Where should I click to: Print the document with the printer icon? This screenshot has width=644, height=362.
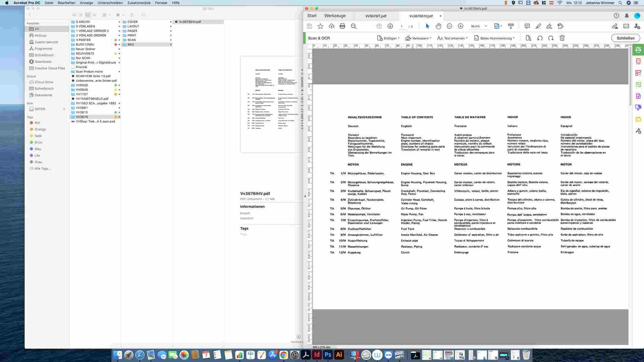[342, 26]
